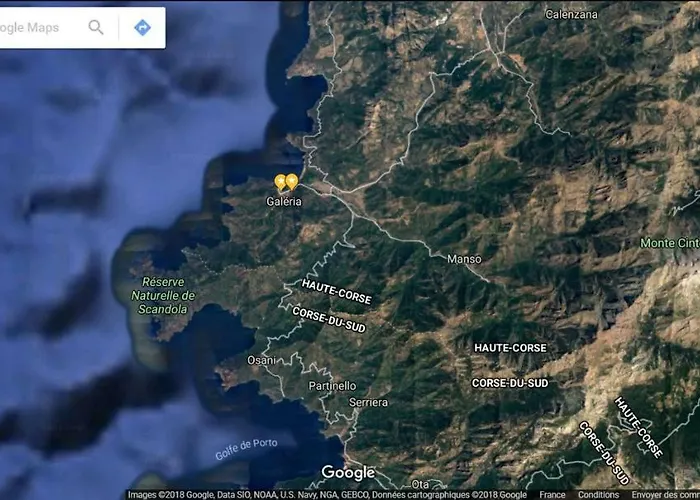Open directions with the blue arrow icon
This screenshot has height=500, width=700.
[142, 27]
